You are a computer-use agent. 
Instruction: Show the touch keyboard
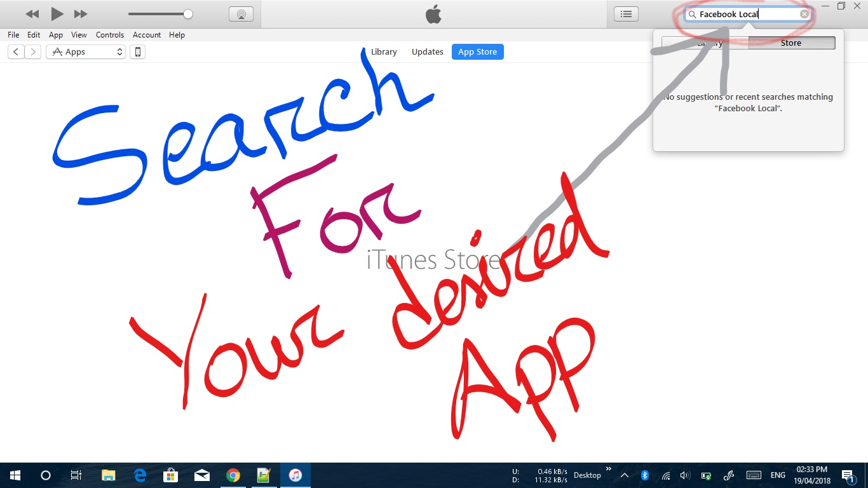(754, 475)
